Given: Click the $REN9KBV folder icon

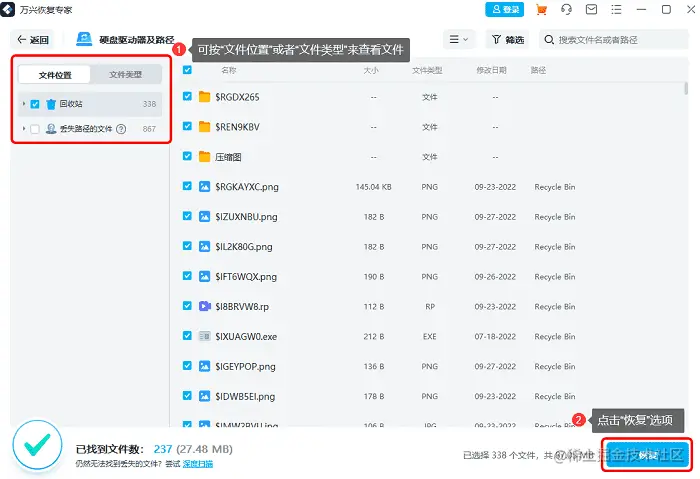Looking at the screenshot, I should [x=204, y=126].
